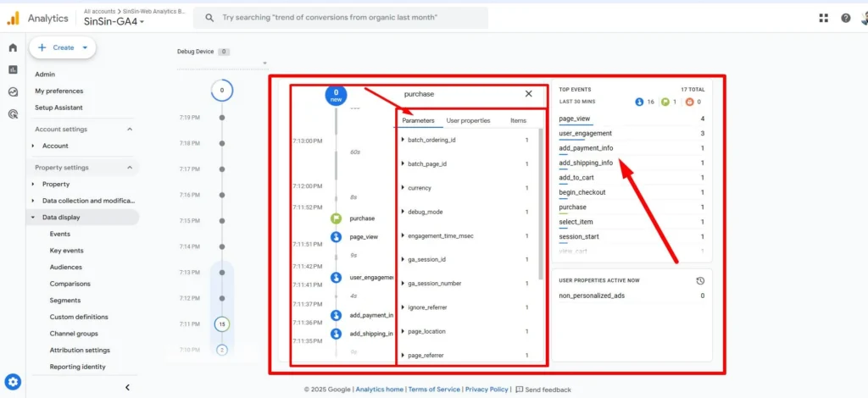
Task: Open the Terms of Service link
Action: [x=434, y=390]
